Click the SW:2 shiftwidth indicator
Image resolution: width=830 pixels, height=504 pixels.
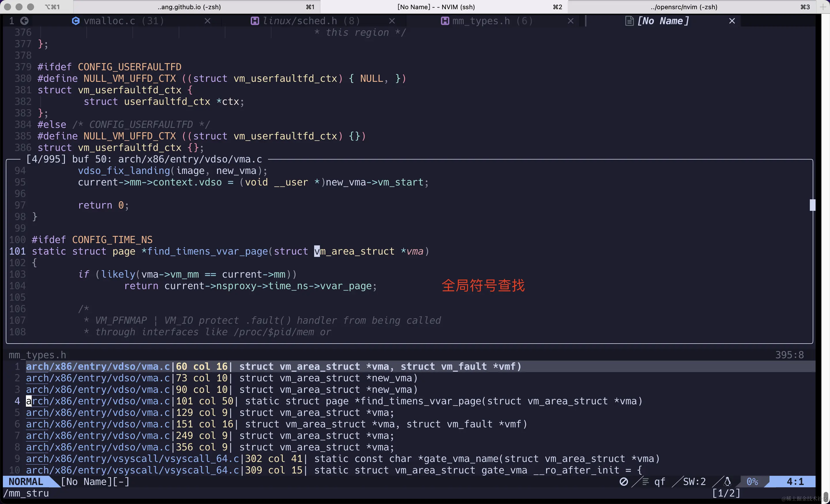pos(694,482)
